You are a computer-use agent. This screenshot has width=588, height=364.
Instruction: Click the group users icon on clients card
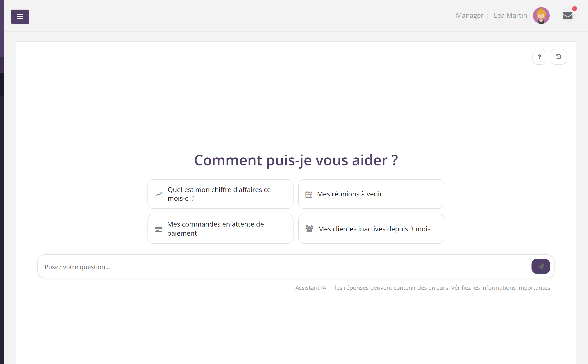click(309, 229)
